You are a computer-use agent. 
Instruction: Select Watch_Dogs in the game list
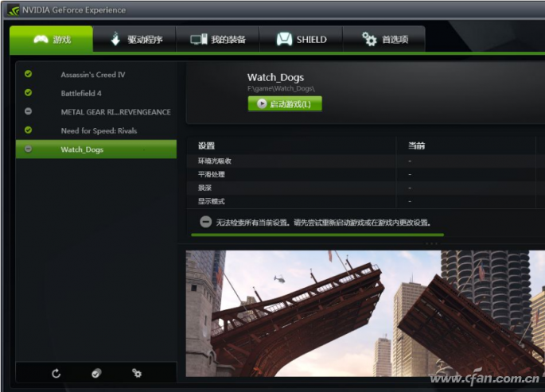[96, 149]
